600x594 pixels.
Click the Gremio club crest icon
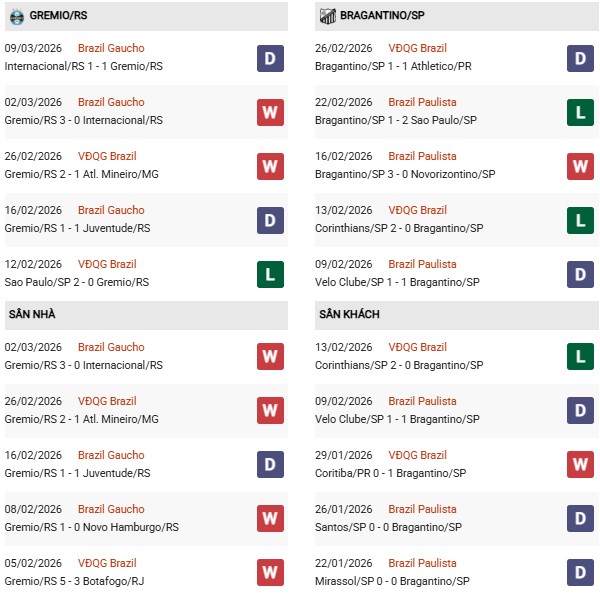click(16, 16)
